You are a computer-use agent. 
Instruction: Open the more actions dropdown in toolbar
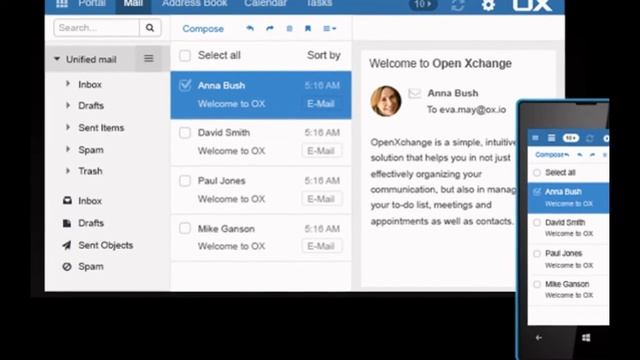click(x=329, y=29)
